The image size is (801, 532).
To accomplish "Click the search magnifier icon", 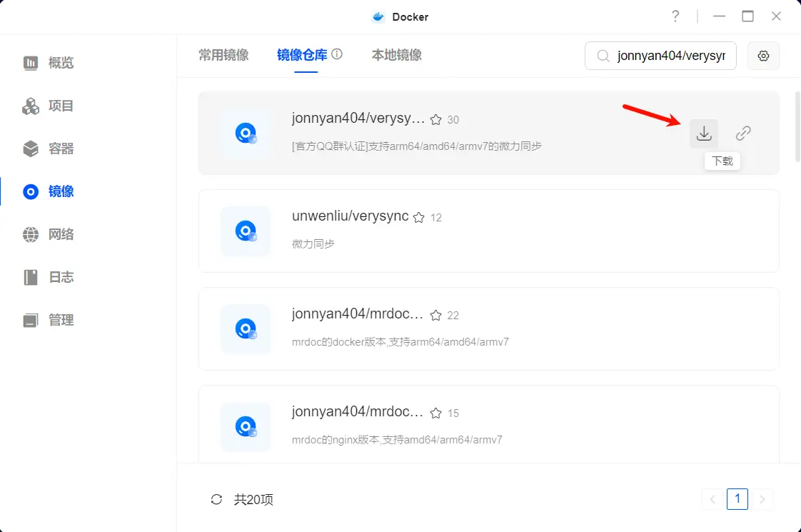I will (603, 56).
